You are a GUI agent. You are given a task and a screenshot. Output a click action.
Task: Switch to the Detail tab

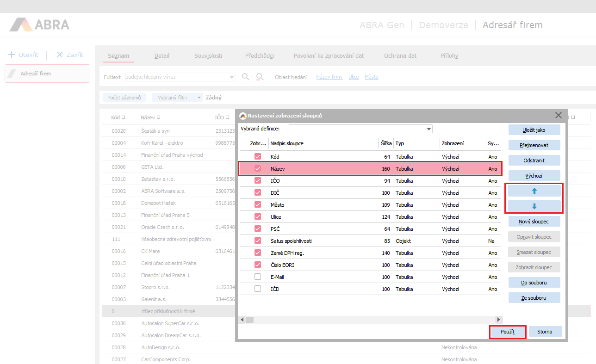point(162,56)
